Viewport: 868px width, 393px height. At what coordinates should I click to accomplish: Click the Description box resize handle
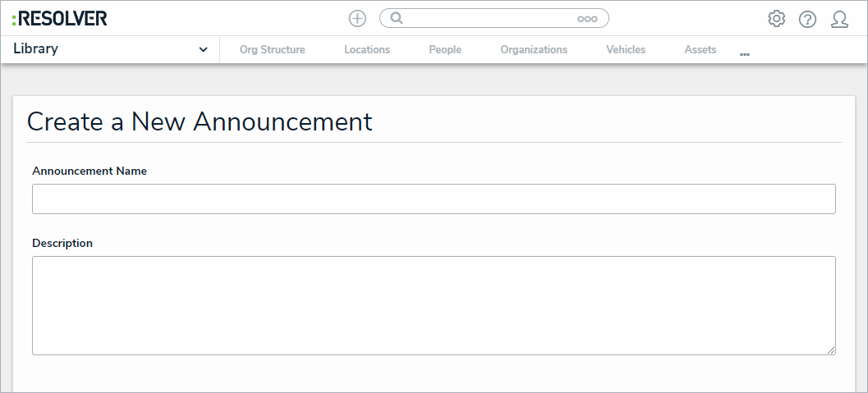[831, 350]
